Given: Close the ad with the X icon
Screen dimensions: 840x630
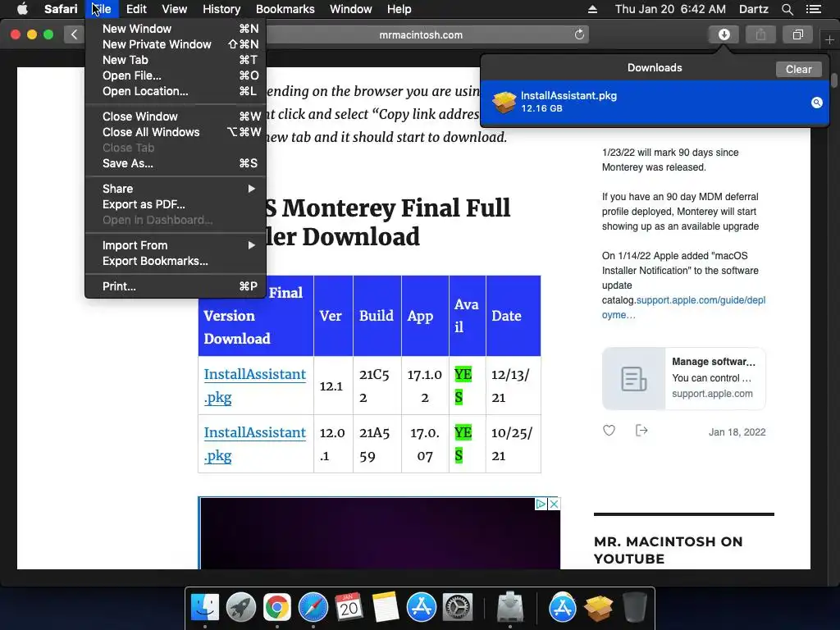Looking at the screenshot, I should [x=554, y=504].
